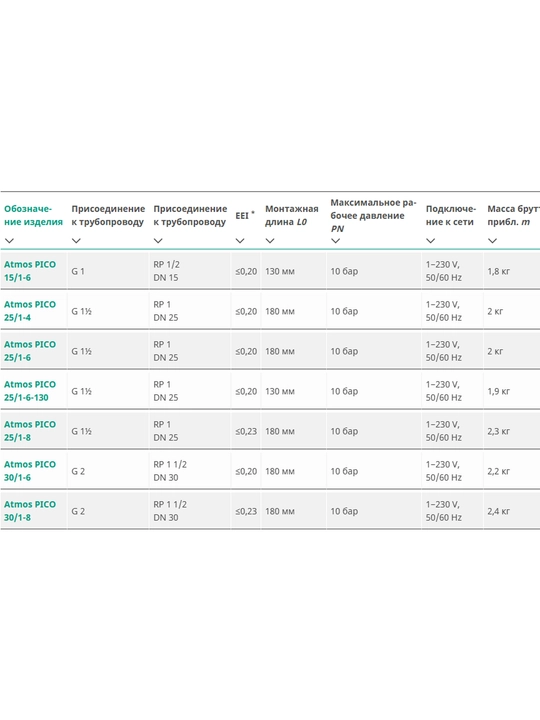Expand chevron under first Присоединение к трубопроводу column
This screenshot has height=720, width=540.
(76, 241)
